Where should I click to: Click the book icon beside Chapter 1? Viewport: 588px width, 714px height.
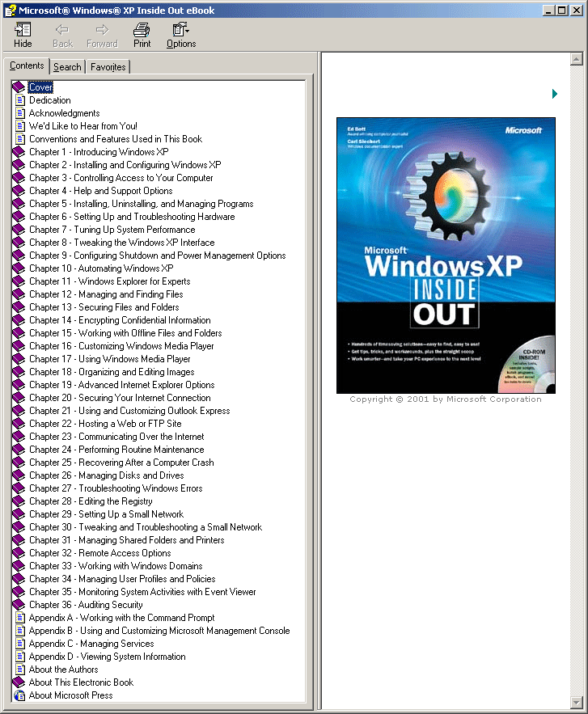(x=19, y=152)
